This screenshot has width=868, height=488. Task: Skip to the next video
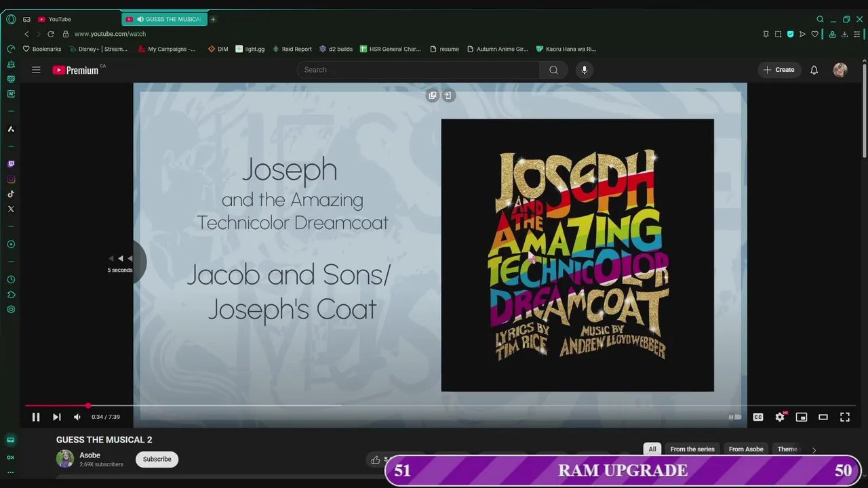pyautogui.click(x=57, y=417)
